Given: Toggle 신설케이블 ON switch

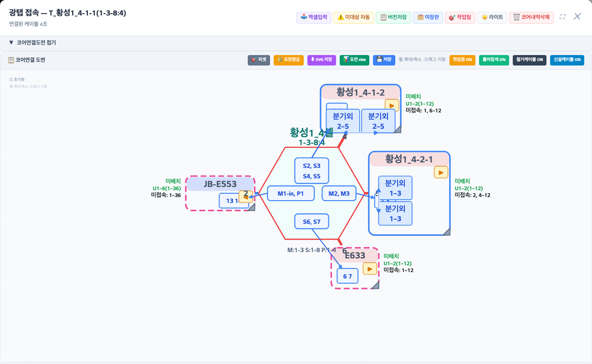Looking at the screenshot, I should pyautogui.click(x=566, y=60).
